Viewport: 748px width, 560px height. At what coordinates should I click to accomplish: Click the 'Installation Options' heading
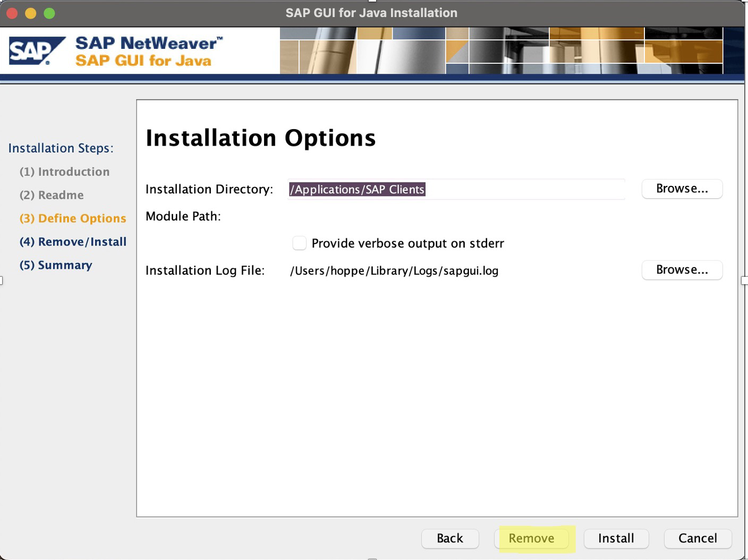click(261, 138)
